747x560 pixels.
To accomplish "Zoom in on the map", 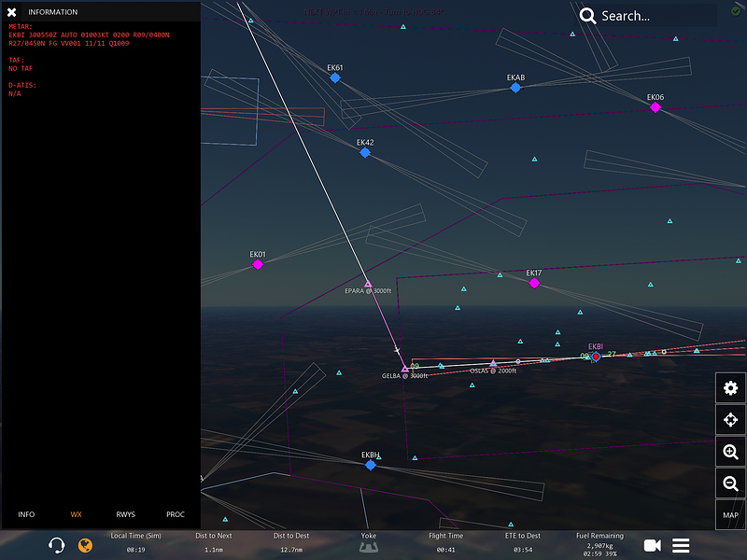I will click(730, 452).
